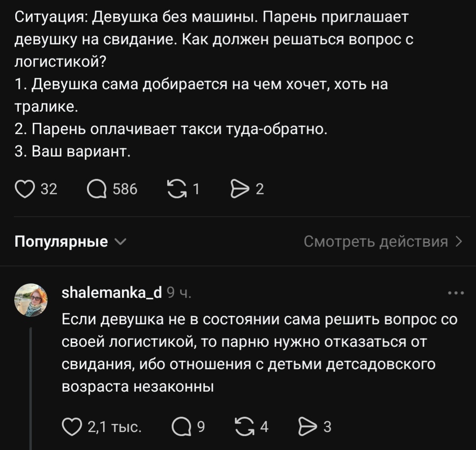Click the comment text by shalemanka_d
476x450 pixels.
[260, 353]
